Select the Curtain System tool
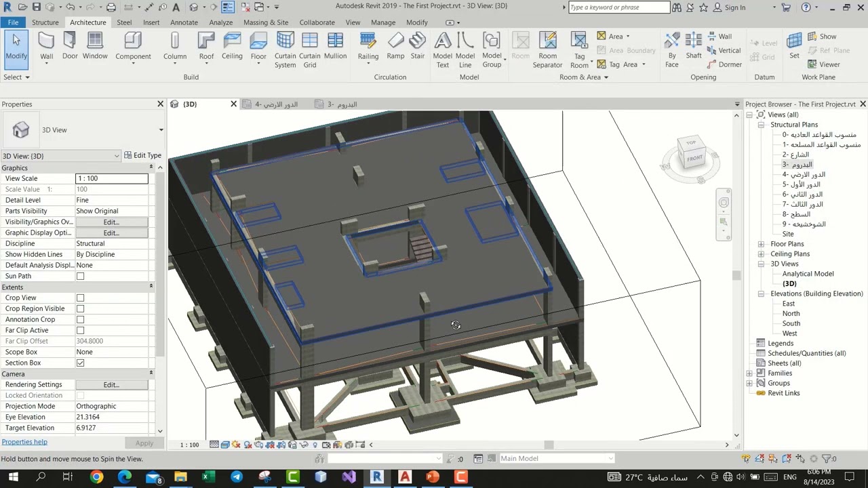The height and width of the screenshot is (488, 868). (285, 50)
